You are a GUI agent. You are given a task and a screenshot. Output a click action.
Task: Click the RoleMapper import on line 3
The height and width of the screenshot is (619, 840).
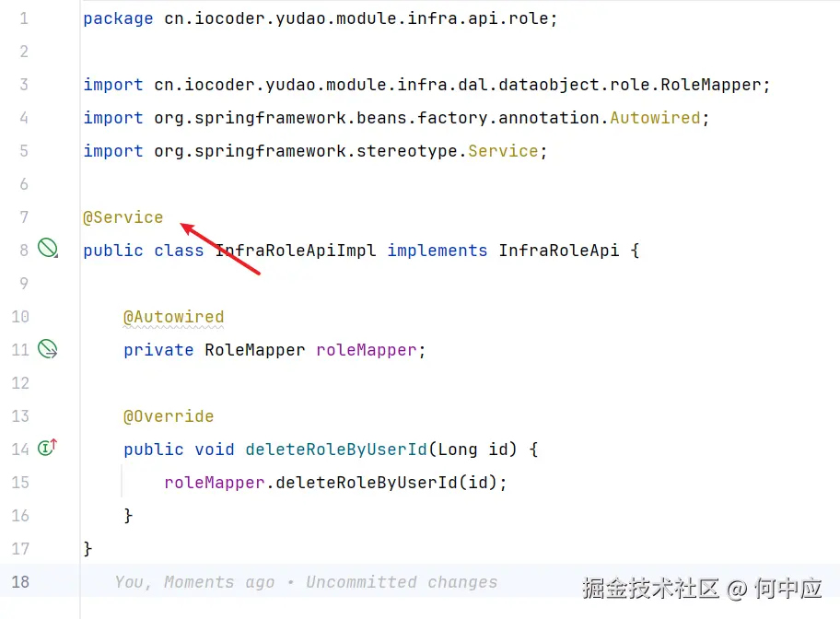tap(717, 85)
